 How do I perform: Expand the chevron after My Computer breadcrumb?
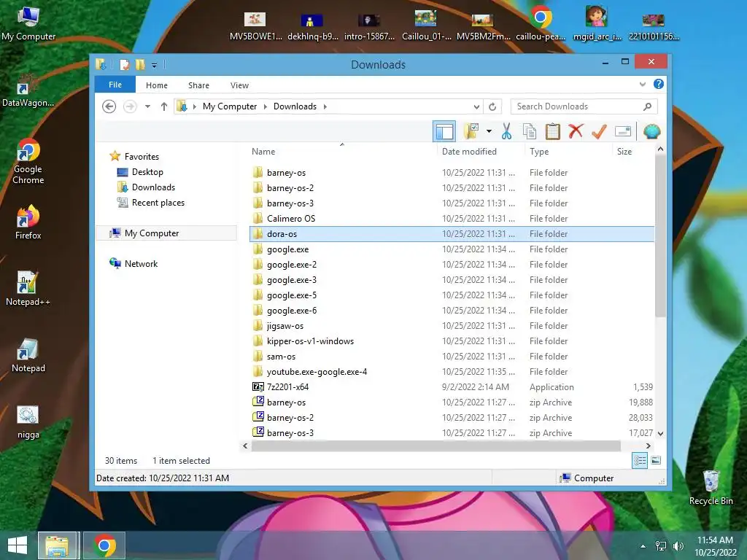[266, 106]
